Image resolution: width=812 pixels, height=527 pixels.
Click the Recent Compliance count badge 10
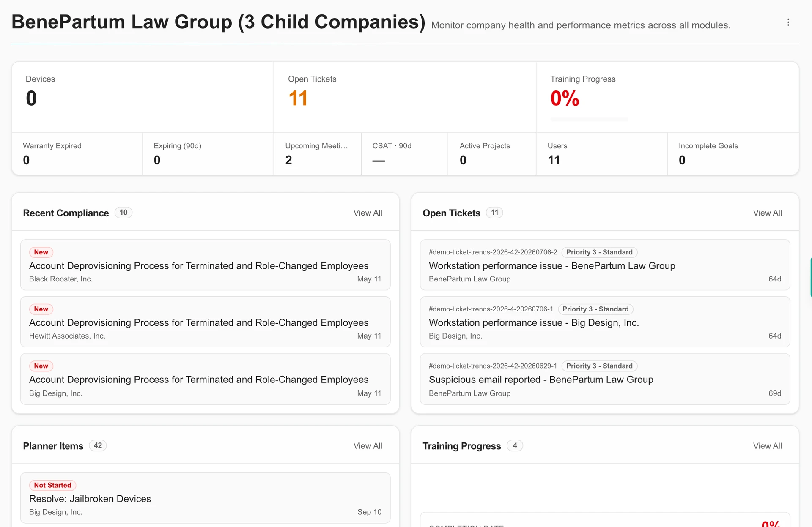pos(123,213)
